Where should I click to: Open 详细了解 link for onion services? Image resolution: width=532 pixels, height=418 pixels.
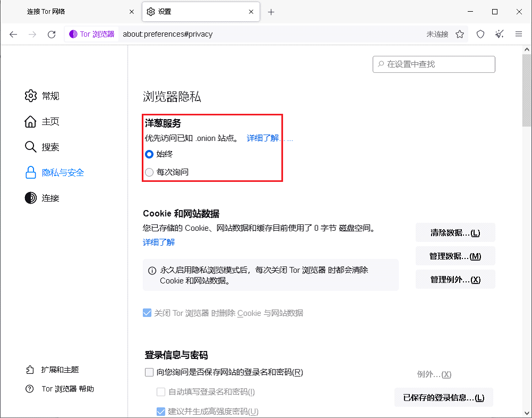270,138
